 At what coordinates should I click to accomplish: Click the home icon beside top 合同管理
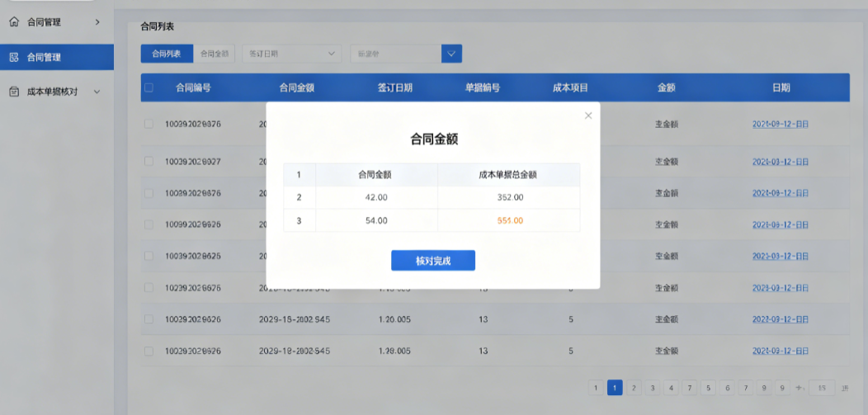(14, 22)
